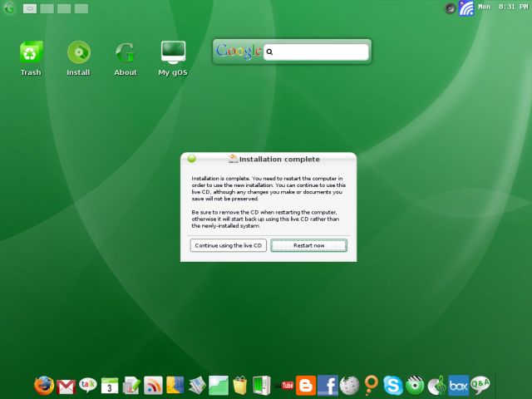
Task: Launch Skype from the dock
Action: [393, 385]
